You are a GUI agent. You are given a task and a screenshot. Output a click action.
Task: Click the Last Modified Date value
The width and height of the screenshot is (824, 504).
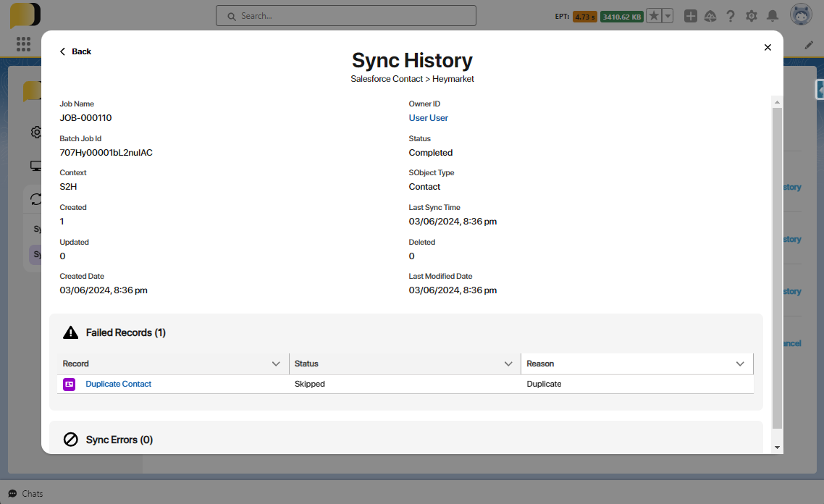[x=453, y=290]
